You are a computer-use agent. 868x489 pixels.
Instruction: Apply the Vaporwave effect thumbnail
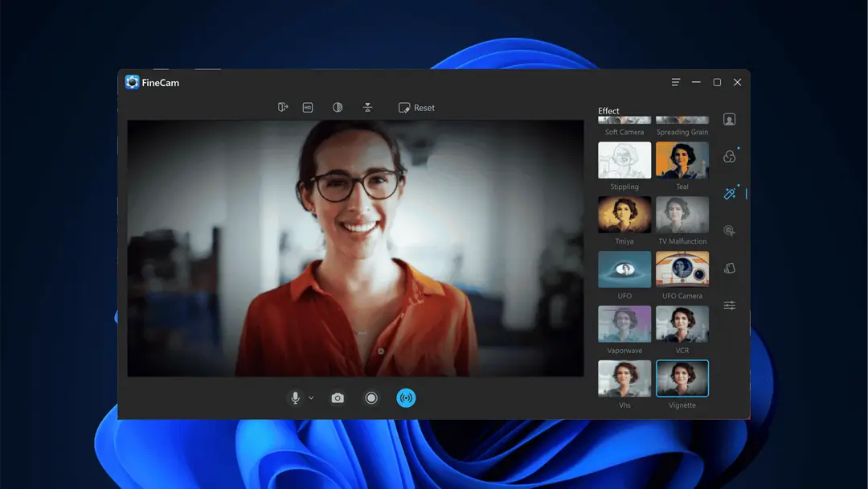tap(624, 324)
